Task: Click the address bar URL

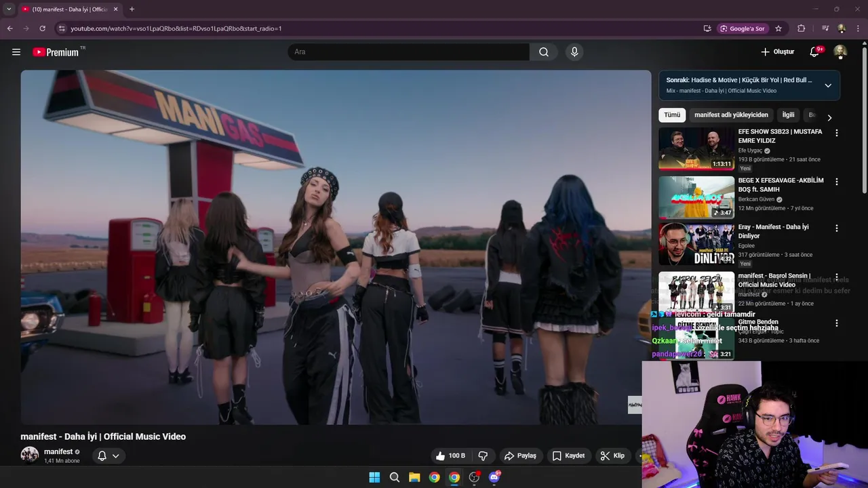Action: tap(176, 28)
